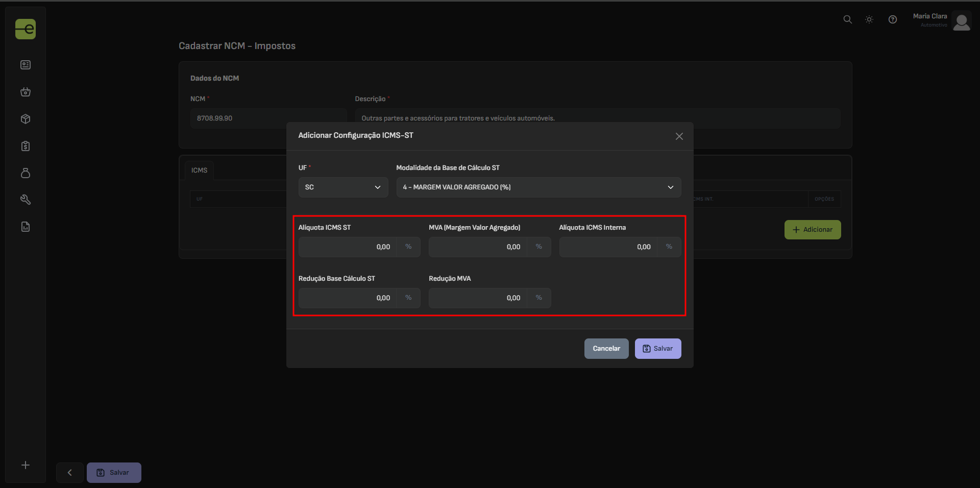Viewport: 980px width, 488px height.
Task: Open the search icon in top bar
Action: [847, 19]
